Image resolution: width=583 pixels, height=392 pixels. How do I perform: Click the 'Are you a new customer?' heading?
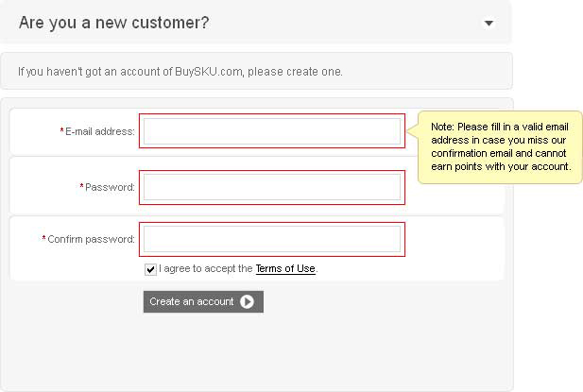pyautogui.click(x=113, y=23)
